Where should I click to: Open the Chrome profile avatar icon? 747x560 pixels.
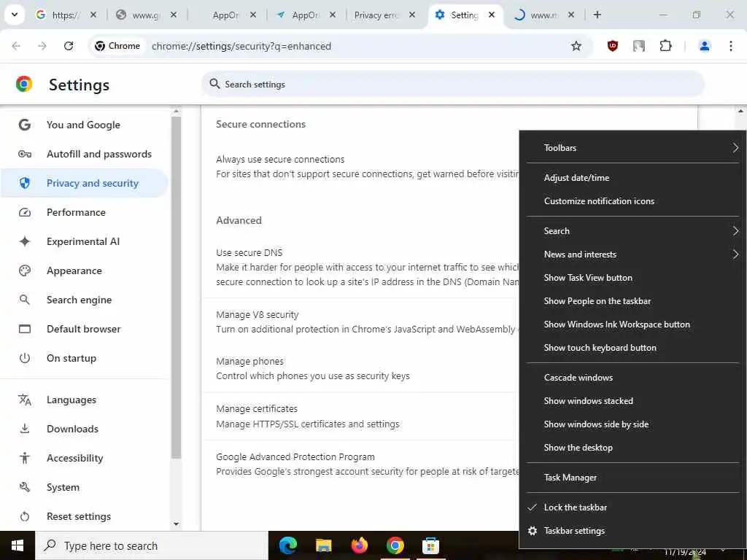coord(705,46)
